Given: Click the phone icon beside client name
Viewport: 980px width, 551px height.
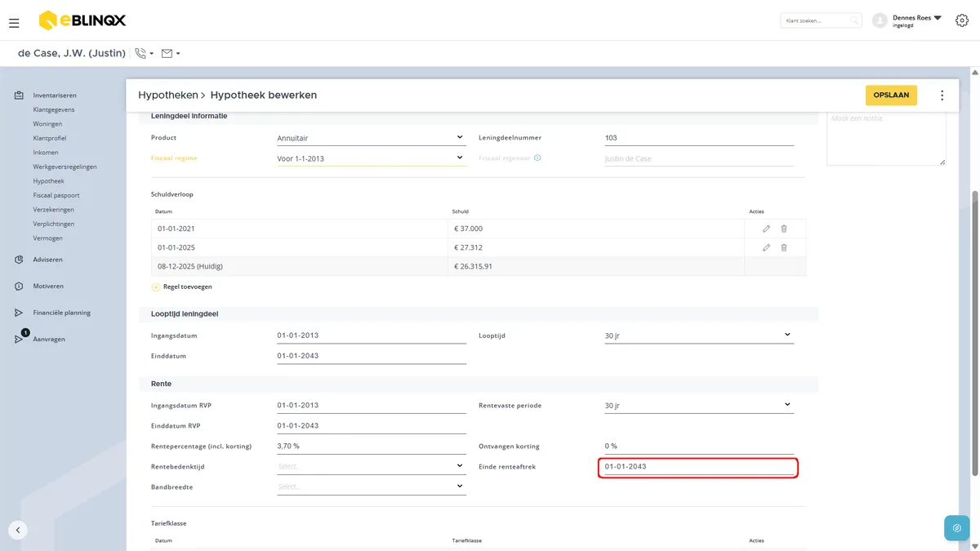Looking at the screenshot, I should [140, 53].
